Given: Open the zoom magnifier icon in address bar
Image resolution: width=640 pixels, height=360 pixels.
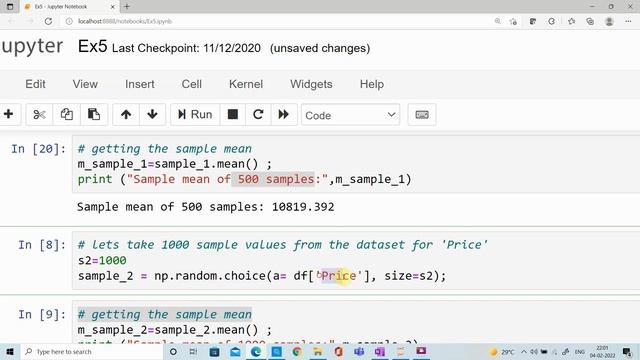Looking at the screenshot, I should (x=498, y=21).
